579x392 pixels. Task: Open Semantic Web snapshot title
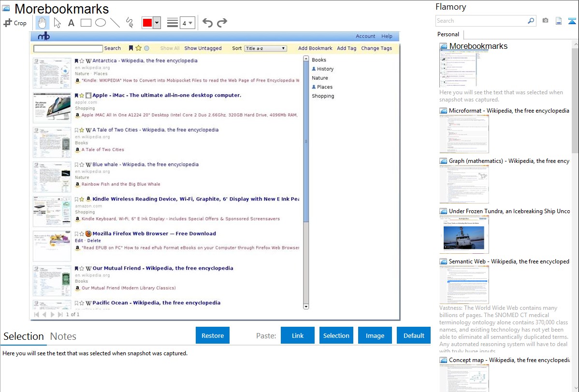509,261
